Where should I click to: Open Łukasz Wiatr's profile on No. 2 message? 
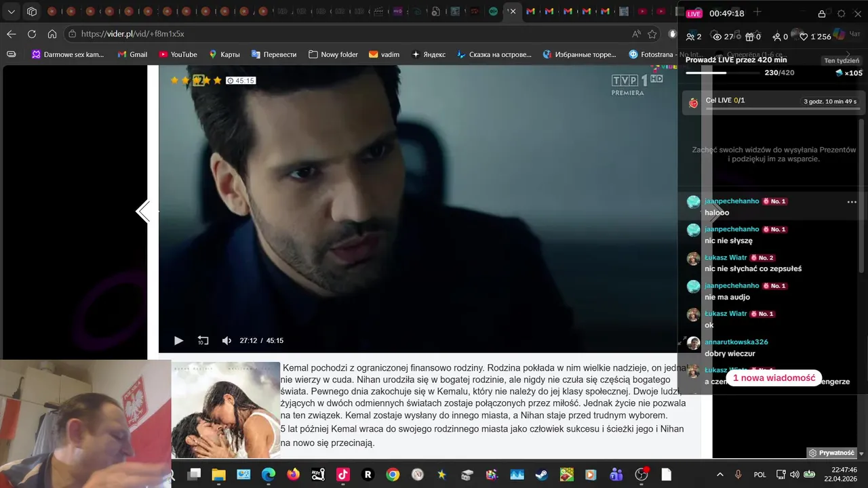tap(726, 258)
